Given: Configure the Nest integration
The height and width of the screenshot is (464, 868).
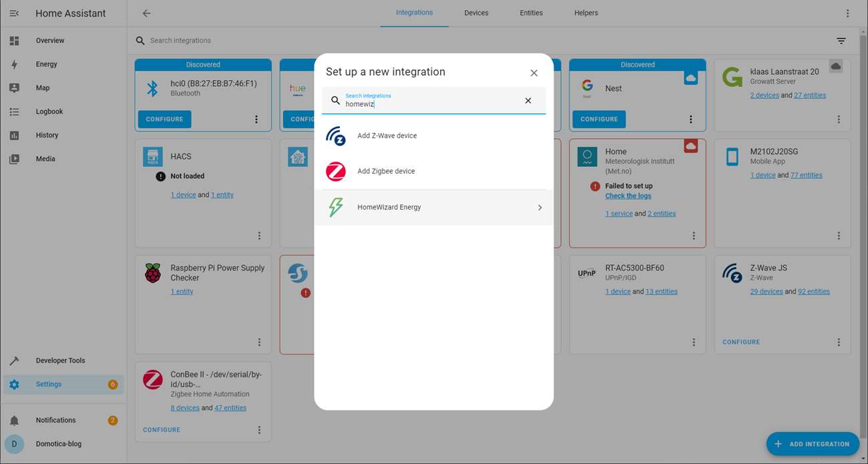Looking at the screenshot, I should (599, 120).
